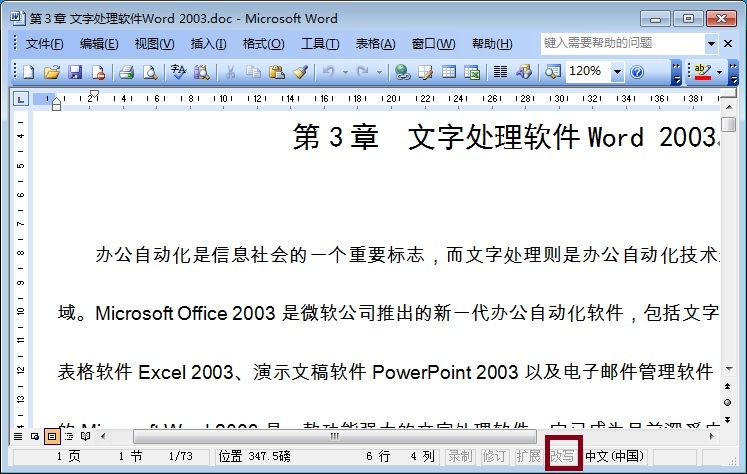The width and height of the screenshot is (747, 474).
Task: Open the 插入(I) menu
Action: pos(209,44)
